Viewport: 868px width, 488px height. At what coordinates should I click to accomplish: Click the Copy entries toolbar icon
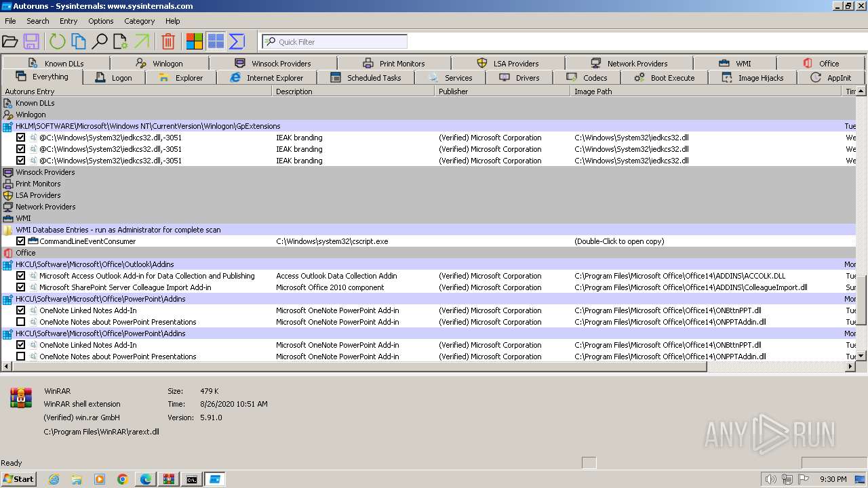(79, 42)
